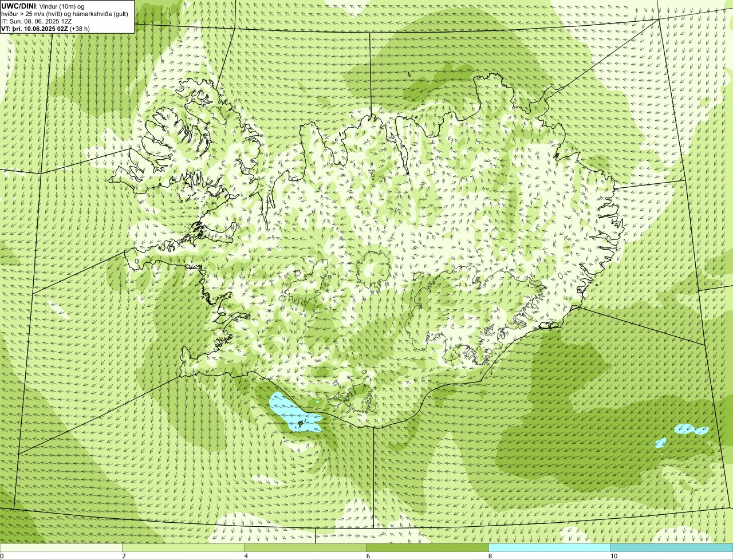Click the light green 2–4 legend swatch
Viewport: 733px width, 560px height.
point(183,548)
